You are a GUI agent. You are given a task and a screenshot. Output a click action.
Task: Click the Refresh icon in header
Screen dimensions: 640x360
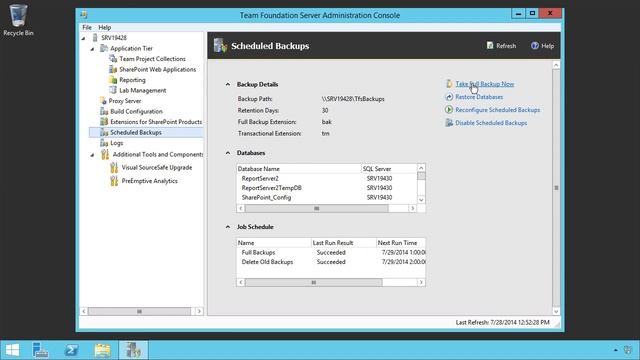(490, 45)
